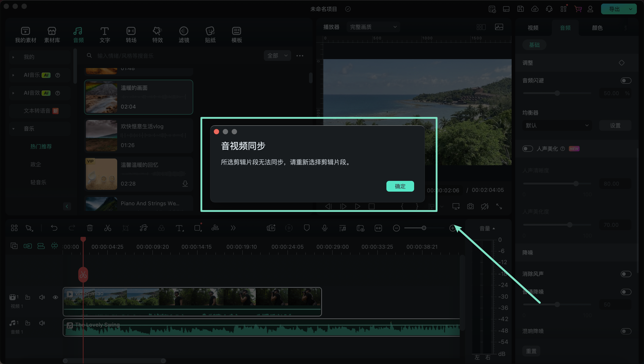Enable the 人声美化 toggle
The height and width of the screenshot is (364, 644).
click(x=527, y=149)
